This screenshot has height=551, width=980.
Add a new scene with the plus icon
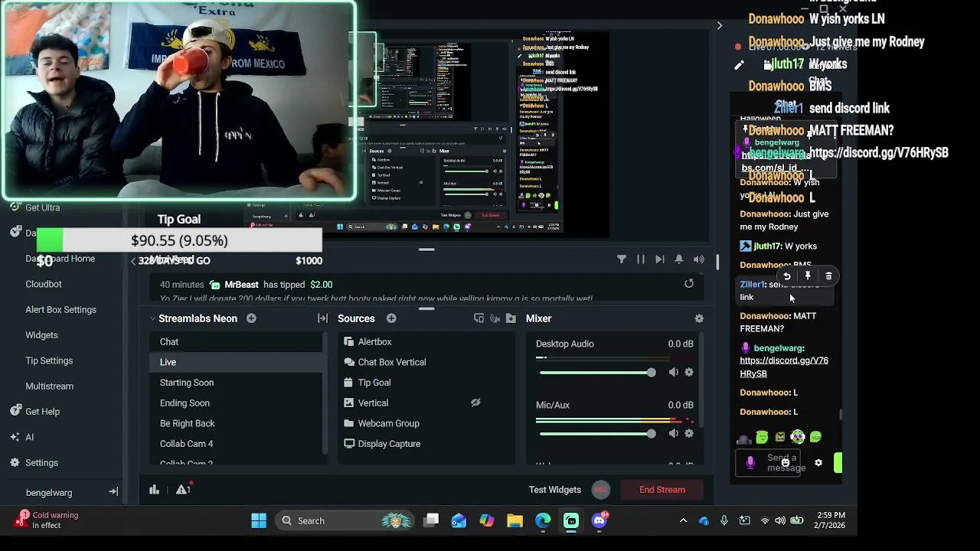(251, 318)
